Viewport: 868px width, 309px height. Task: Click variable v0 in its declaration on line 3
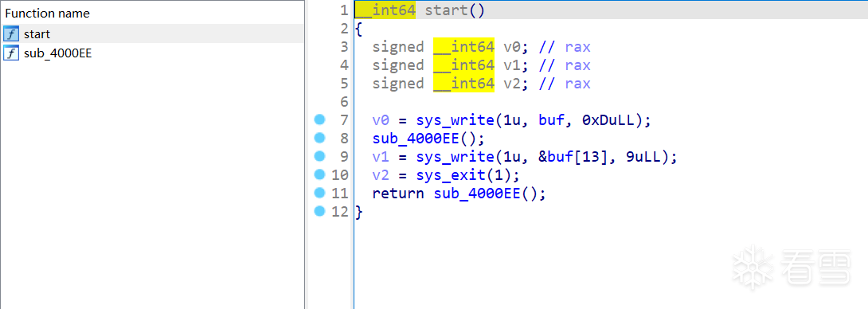coord(512,47)
